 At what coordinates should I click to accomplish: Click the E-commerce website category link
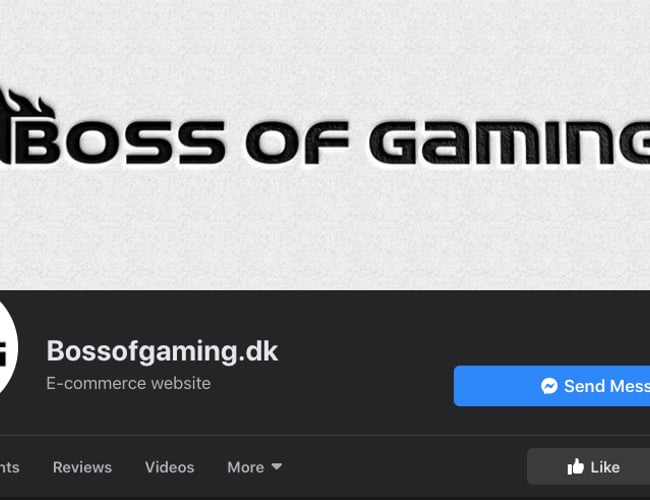coord(129,383)
